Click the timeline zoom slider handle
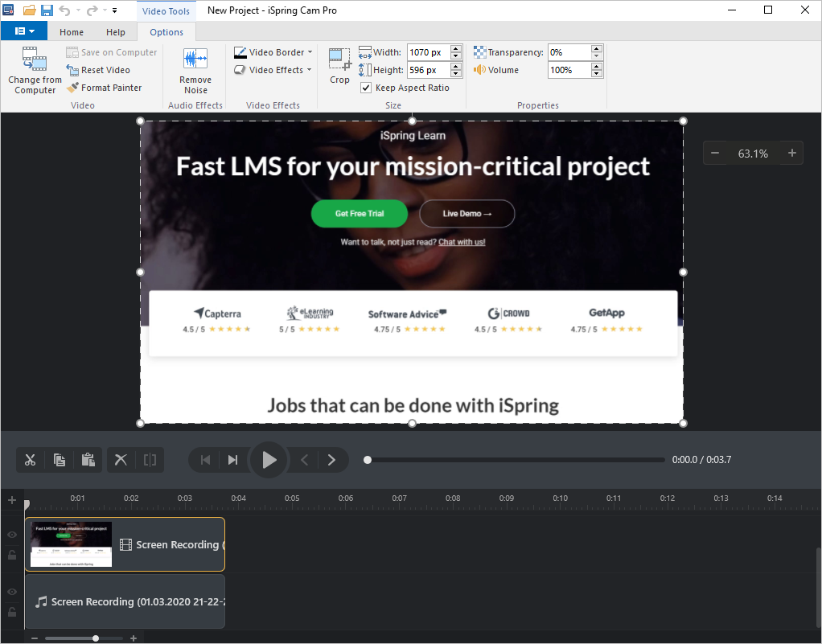 (96, 638)
